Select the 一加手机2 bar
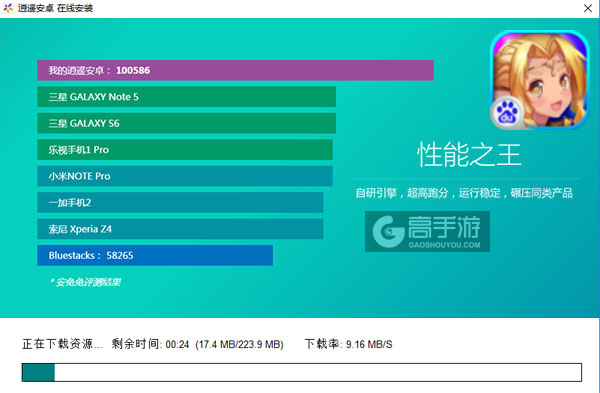This screenshot has height=393, width=600. pos(180,202)
